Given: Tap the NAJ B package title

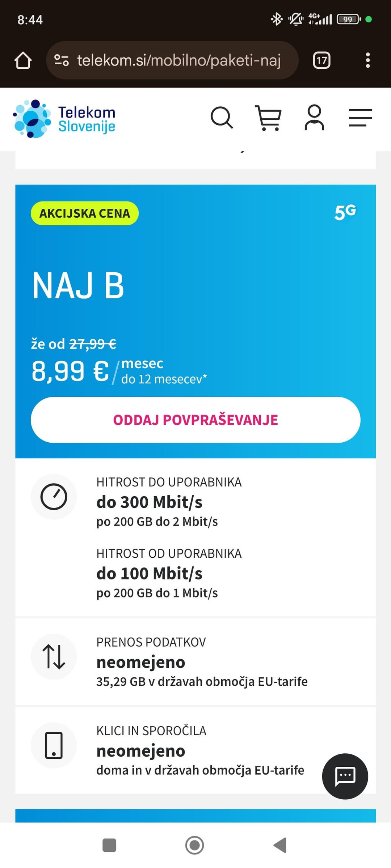Looking at the screenshot, I should [78, 285].
